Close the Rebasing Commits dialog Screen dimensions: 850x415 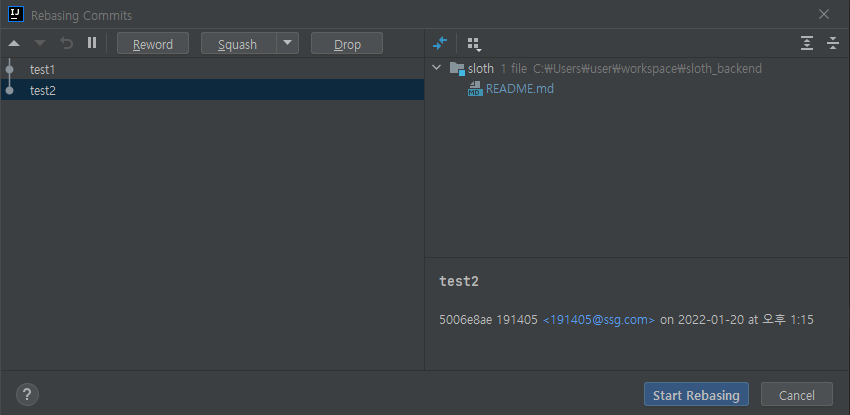pos(824,15)
